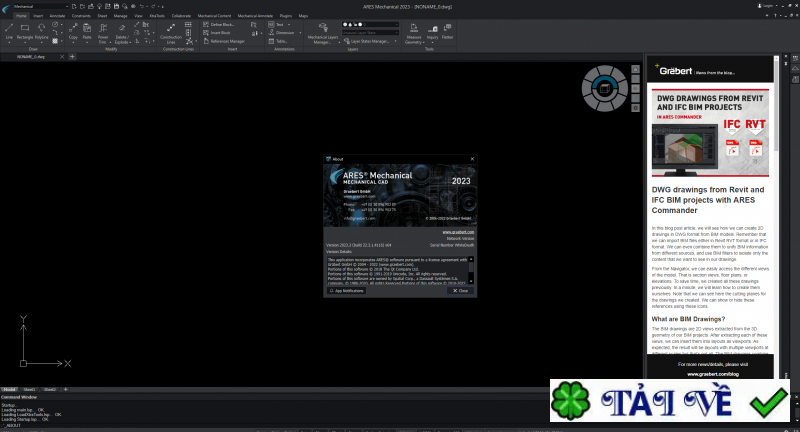This screenshot has width=800, height=432.
Task: Open www.graebert.com link in About dialog
Action: (458, 232)
